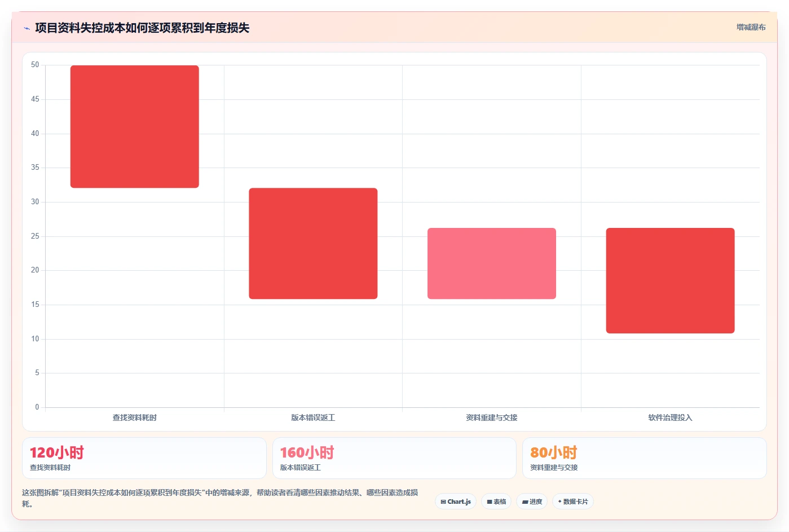The width and height of the screenshot is (789, 532).
Task: Click the 进度 tag chip
Action: (532, 502)
